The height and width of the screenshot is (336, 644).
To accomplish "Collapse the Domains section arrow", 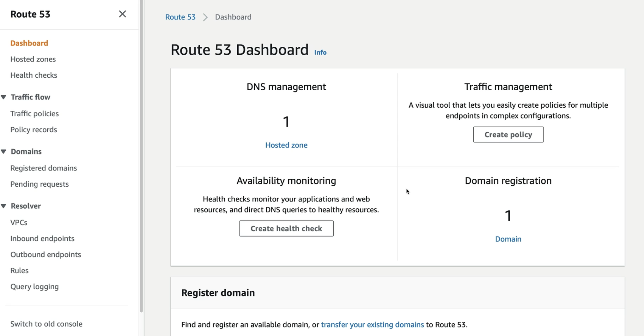I will point(4,152).
